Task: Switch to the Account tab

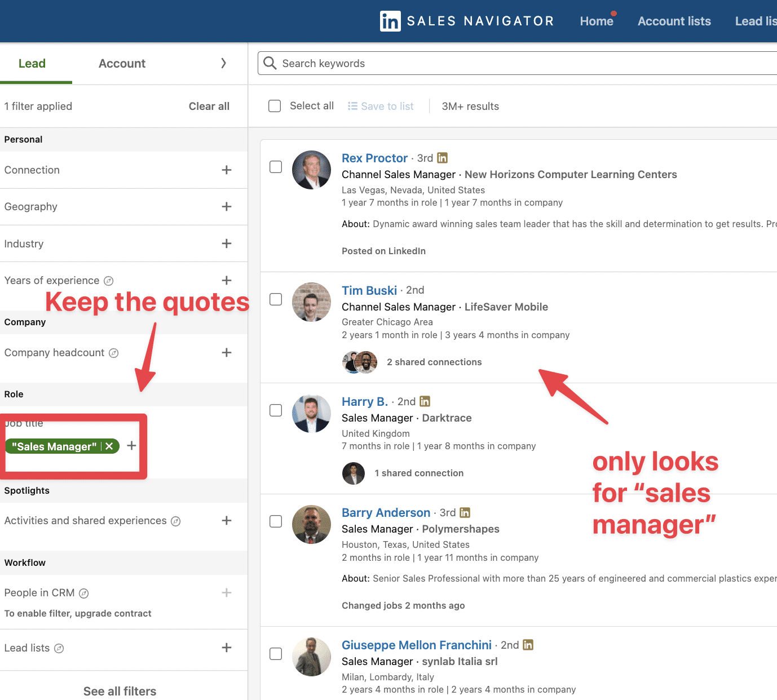Action: tap(122, 64)
